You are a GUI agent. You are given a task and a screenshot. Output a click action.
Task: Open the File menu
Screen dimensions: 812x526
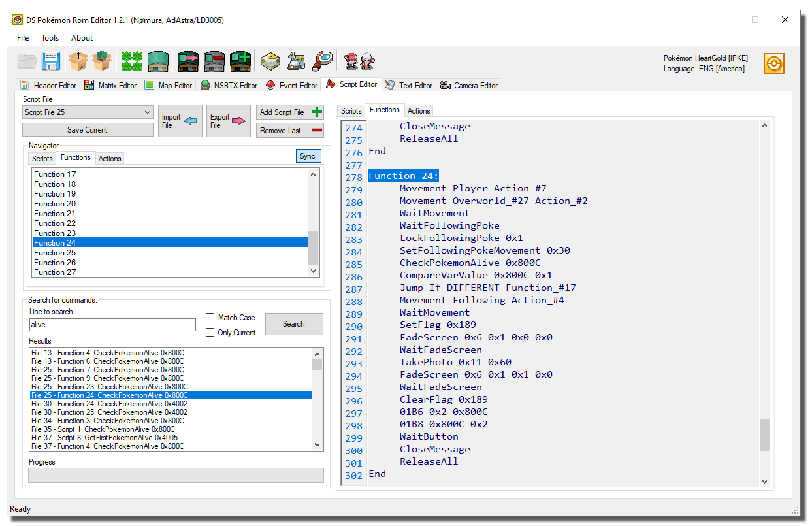coord(23,38)
